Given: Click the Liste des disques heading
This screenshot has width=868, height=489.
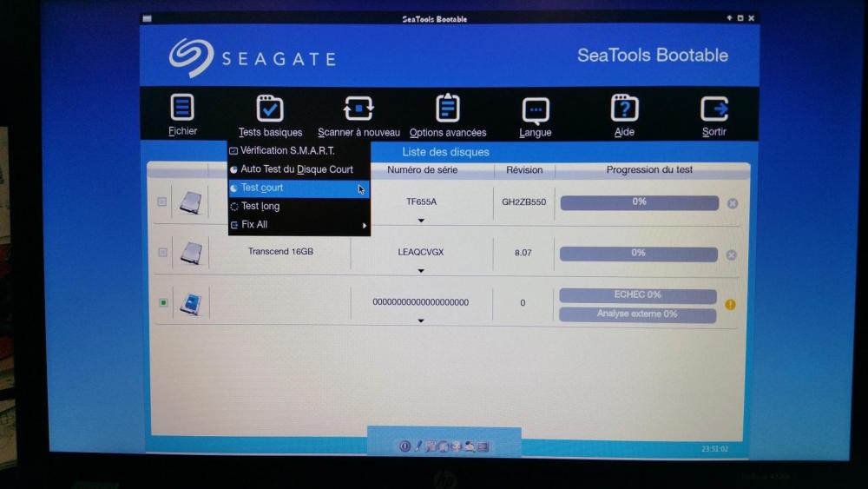Looking at the screenshot, I should (445, 152).
